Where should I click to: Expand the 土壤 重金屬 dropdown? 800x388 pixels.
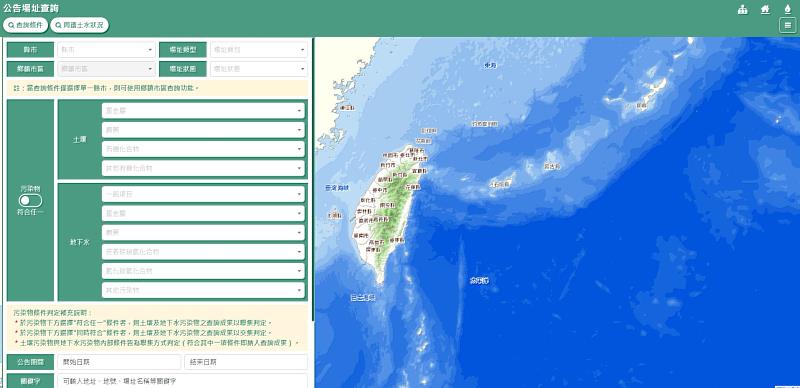click(x=203, y=111)
